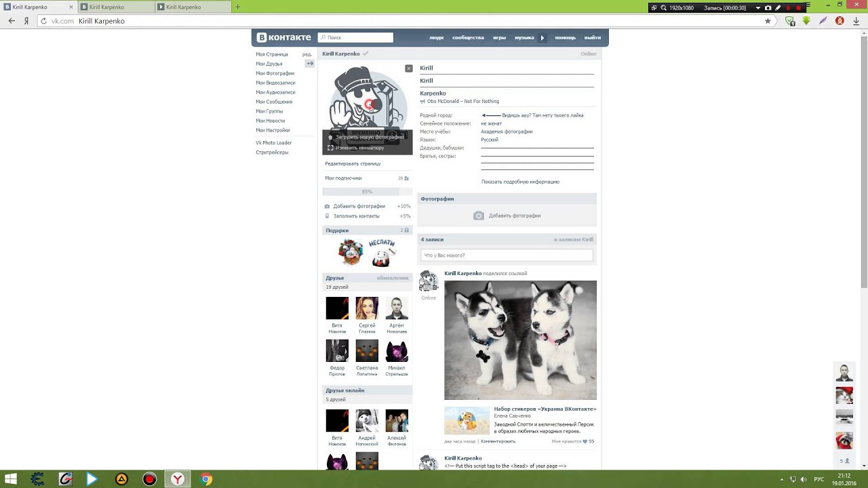The width and height of the screenshot is (868, 488).
Task: Click 'Комментировать' under the post
Action: click(x=498, y=441)
